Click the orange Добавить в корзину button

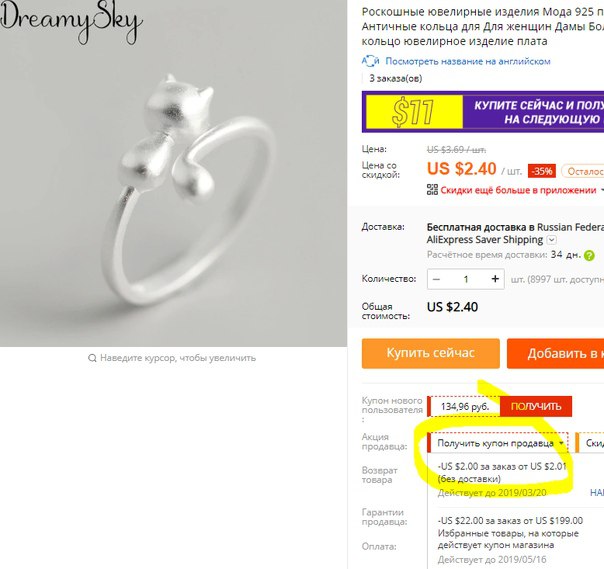click(x=555, y=353)
